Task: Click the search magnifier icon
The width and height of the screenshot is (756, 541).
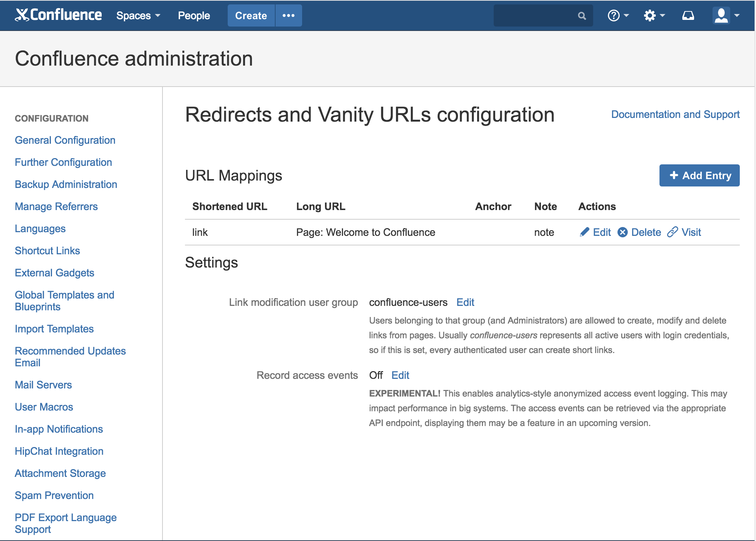Action: click(x=582, y=16)
